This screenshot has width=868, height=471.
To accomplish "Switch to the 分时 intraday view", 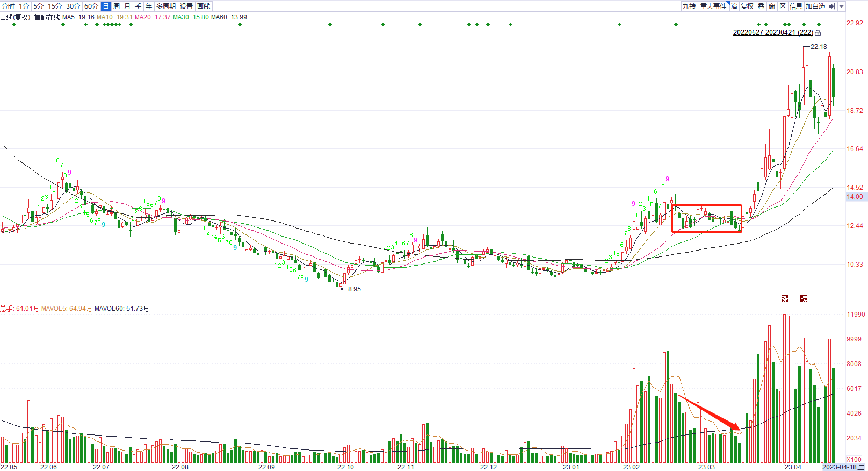I will click(8, 6).
